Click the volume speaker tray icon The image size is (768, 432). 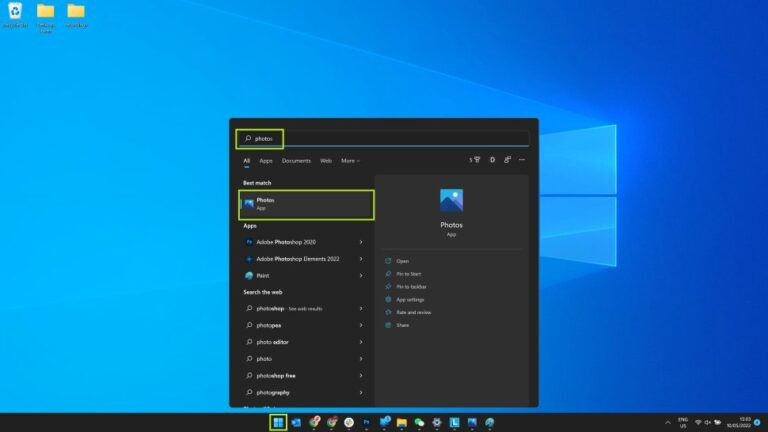click(707, 422)
